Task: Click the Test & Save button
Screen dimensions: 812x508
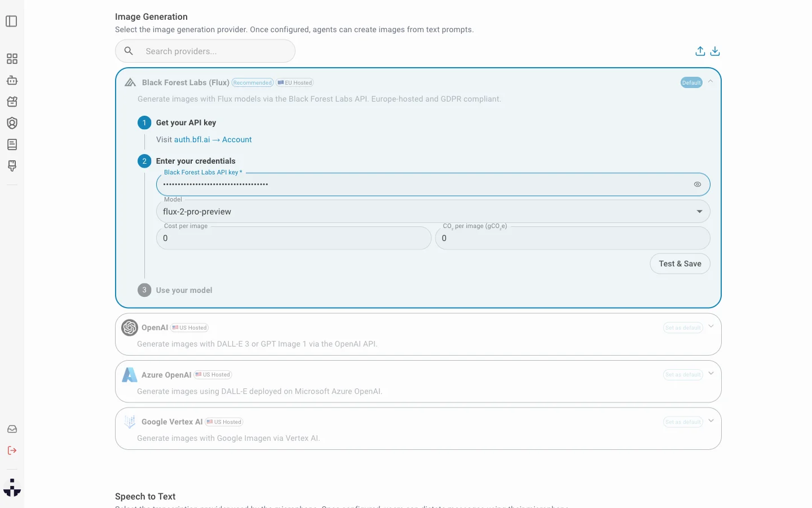Action: pos(680,264)
